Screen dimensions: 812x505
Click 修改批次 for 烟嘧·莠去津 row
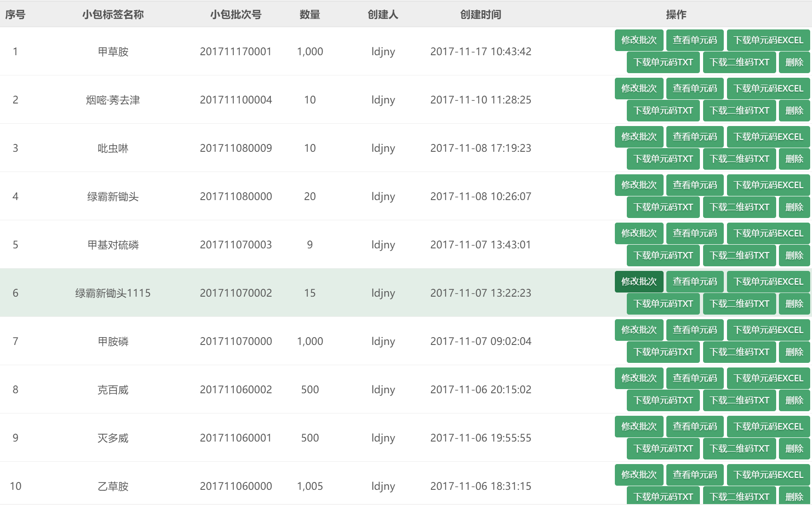pyautogui.click(x=639, y=88)
